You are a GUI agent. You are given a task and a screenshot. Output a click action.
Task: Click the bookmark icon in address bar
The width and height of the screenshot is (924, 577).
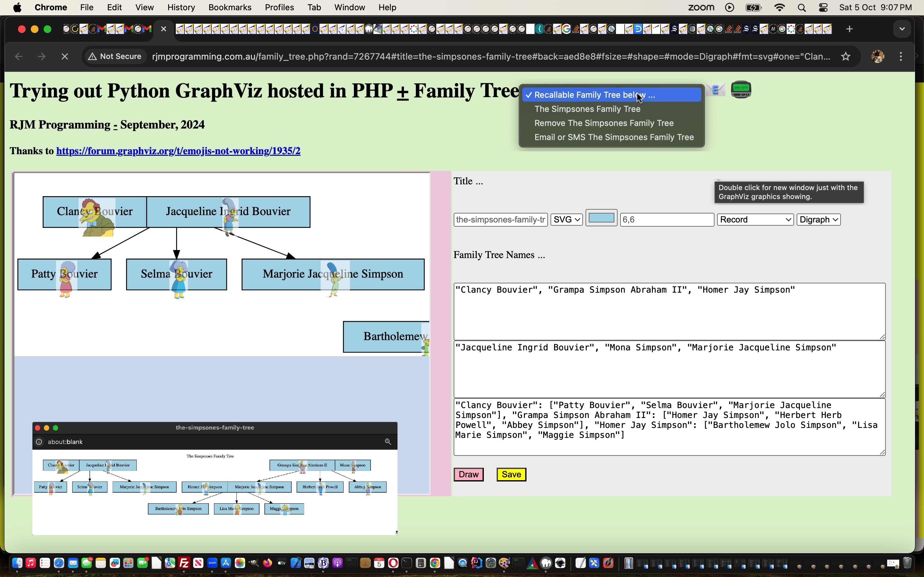[x=845, y=56]
